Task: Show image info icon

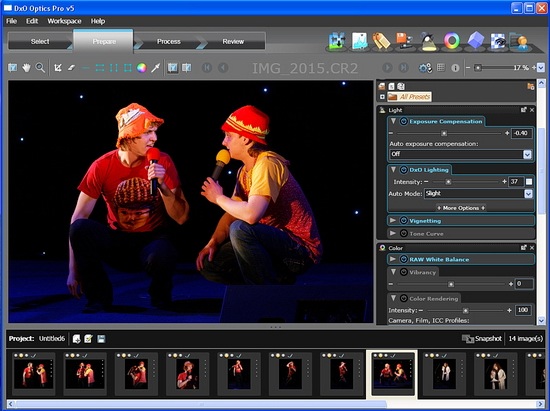Action: pyautogui.click(x=455, y=68)
